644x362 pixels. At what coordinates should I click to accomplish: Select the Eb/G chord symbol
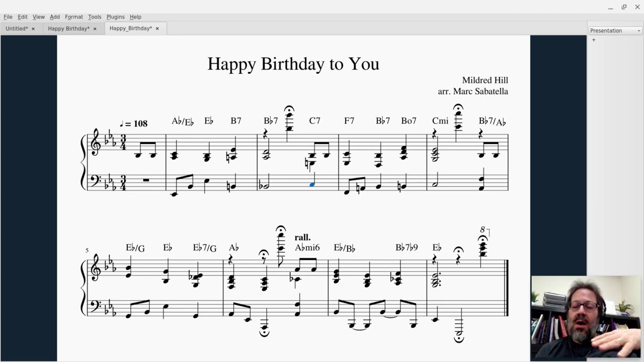pyautogui.click(x=135, y=247)
